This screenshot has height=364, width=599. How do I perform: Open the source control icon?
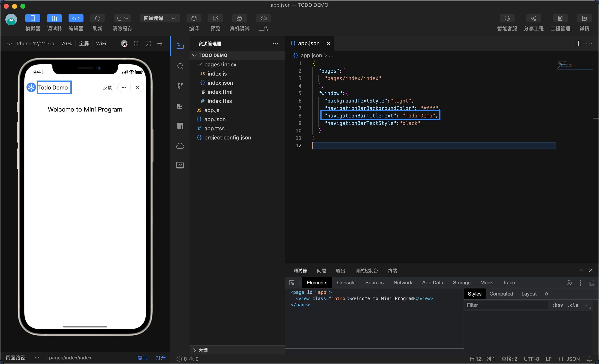[180, 86]
